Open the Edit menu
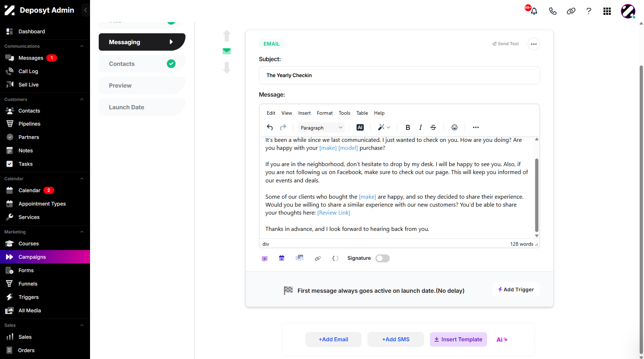The image size is (644, 359). point(271,113)
